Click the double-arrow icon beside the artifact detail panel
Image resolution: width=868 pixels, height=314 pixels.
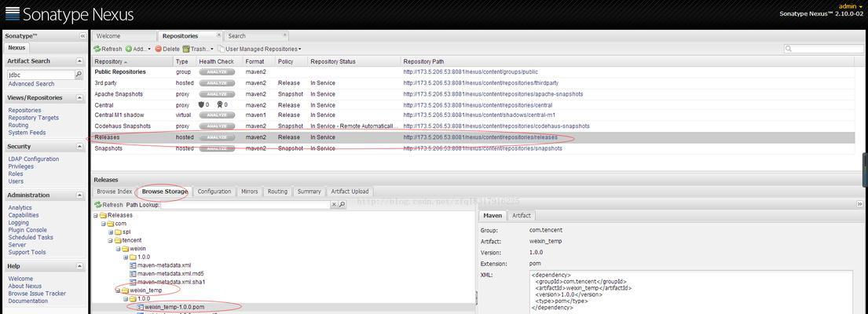coord(859,204)
